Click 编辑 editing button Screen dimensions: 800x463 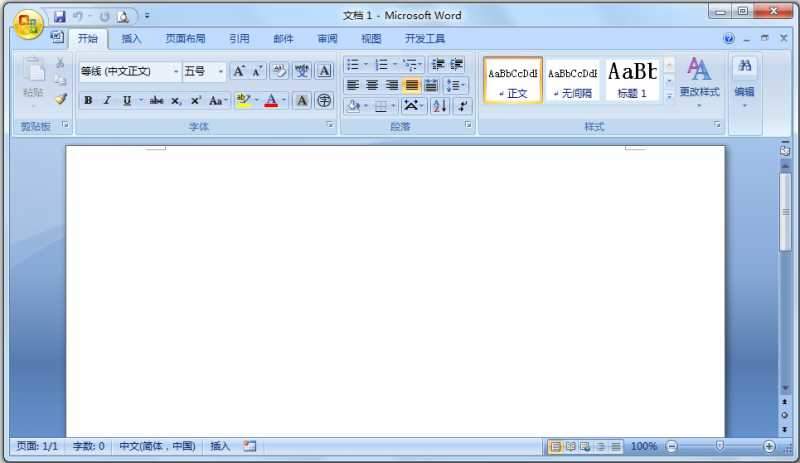(744, 82)
